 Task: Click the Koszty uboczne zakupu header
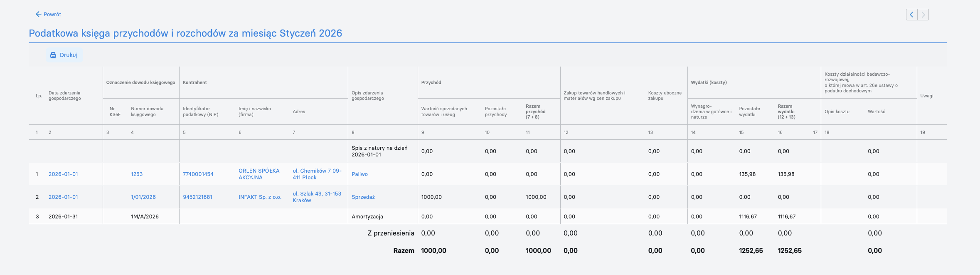[x=665, y=96]
